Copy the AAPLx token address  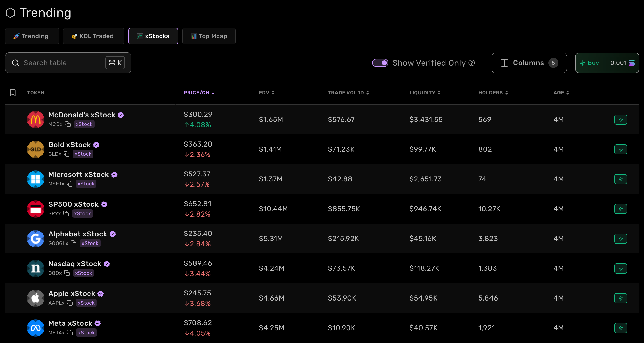[x=70, y=303]
